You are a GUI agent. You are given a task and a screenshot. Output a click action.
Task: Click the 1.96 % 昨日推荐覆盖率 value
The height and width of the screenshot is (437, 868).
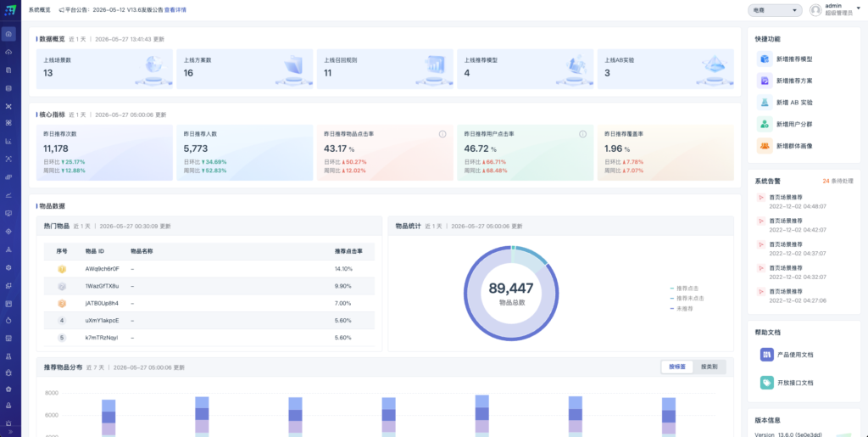[x=616, y=148]
